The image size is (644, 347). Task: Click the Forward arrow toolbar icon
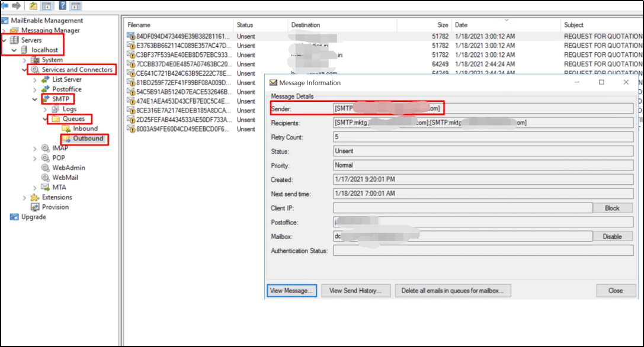pyautogui.click(x=17, y=6)
